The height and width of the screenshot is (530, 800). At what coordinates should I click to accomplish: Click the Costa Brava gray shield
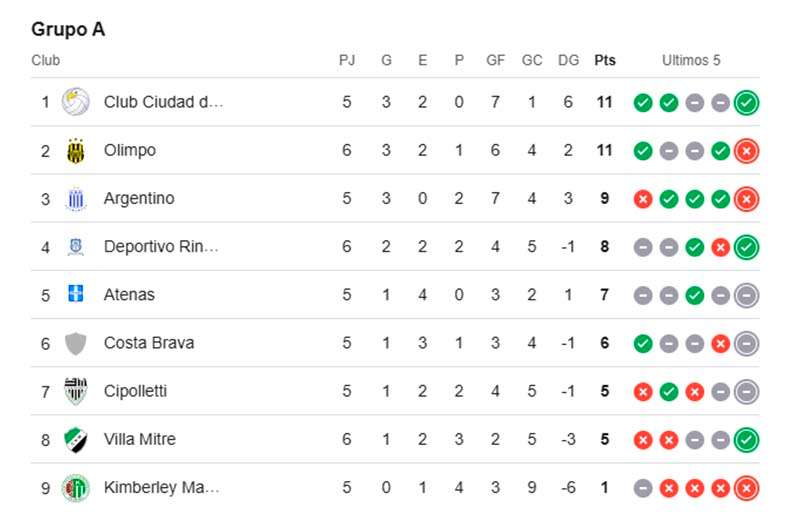76,343
